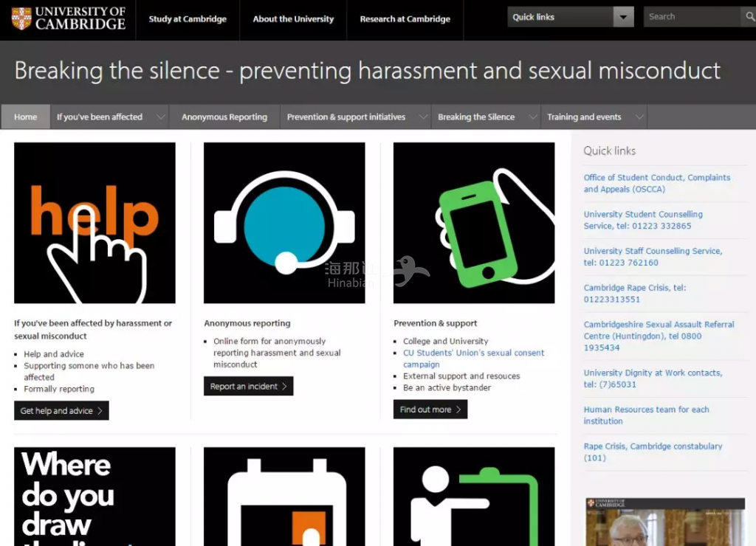This screenshot has width=756, height=546.
Task: Click the search magnifier icon
Action: (x=749, y=17)
